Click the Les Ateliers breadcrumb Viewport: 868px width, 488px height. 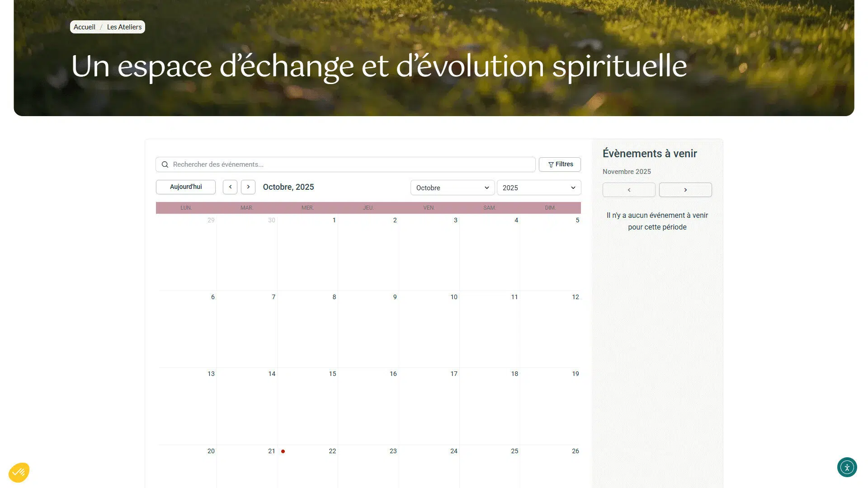pyautogui.click(x=124, y=27)
